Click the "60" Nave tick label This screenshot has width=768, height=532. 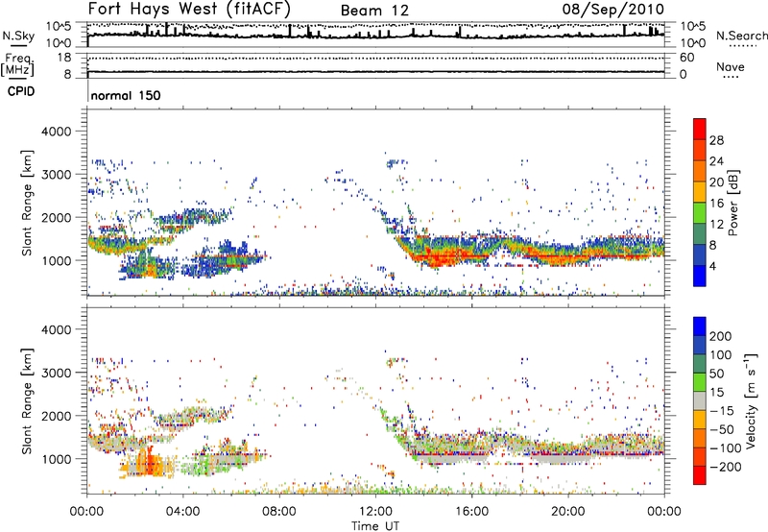687,58
